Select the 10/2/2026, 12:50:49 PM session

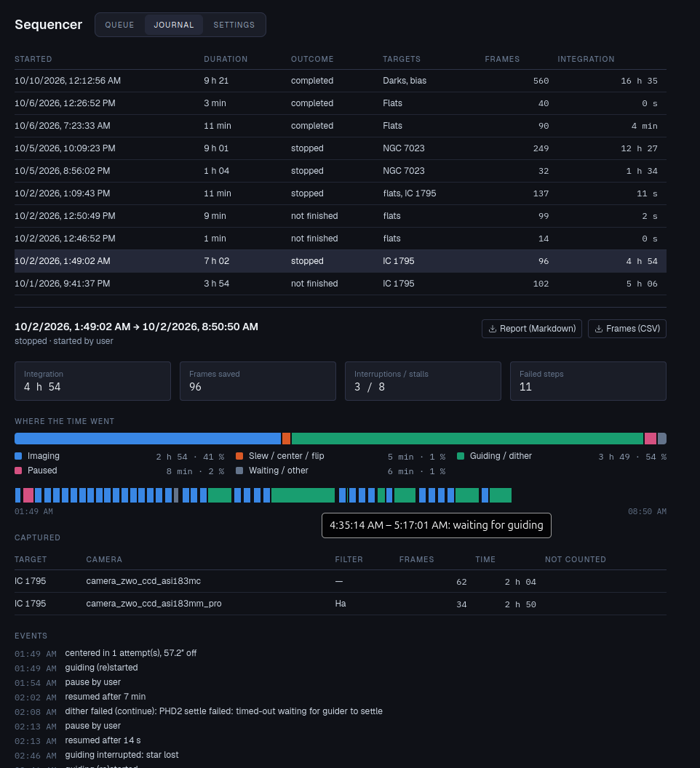click(x=341, y=216)
